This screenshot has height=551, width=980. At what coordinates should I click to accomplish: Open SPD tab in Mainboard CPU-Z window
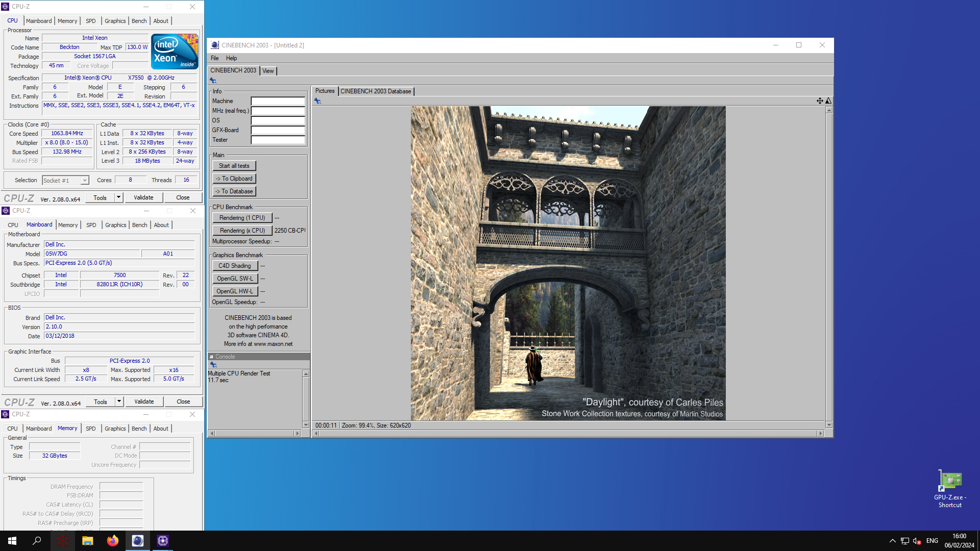[91, 225]
